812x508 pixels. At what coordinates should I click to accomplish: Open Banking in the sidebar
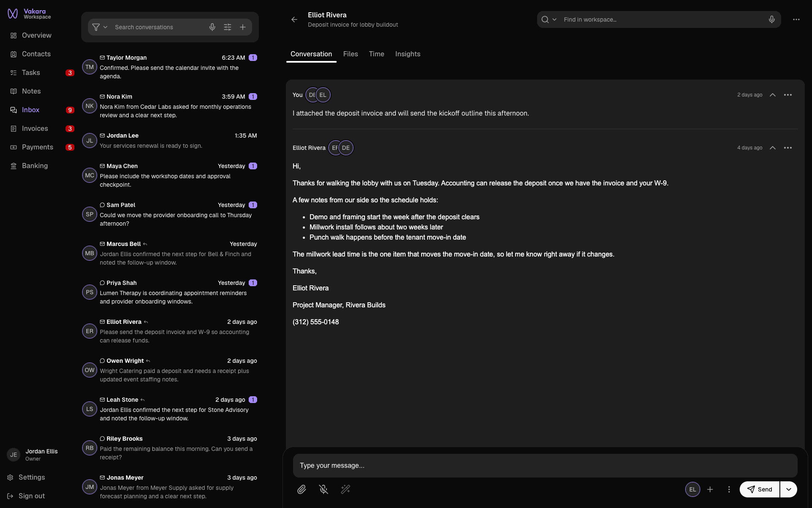point(41,166)
